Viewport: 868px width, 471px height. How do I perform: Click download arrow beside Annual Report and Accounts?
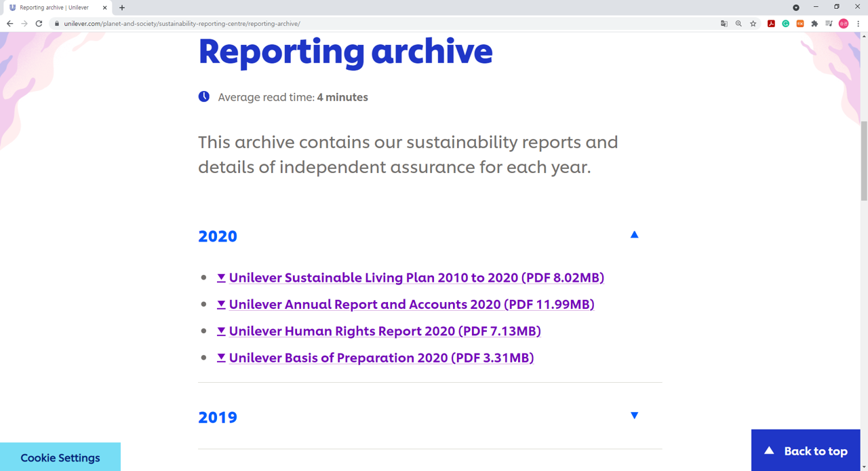click(x=221, y=305)
